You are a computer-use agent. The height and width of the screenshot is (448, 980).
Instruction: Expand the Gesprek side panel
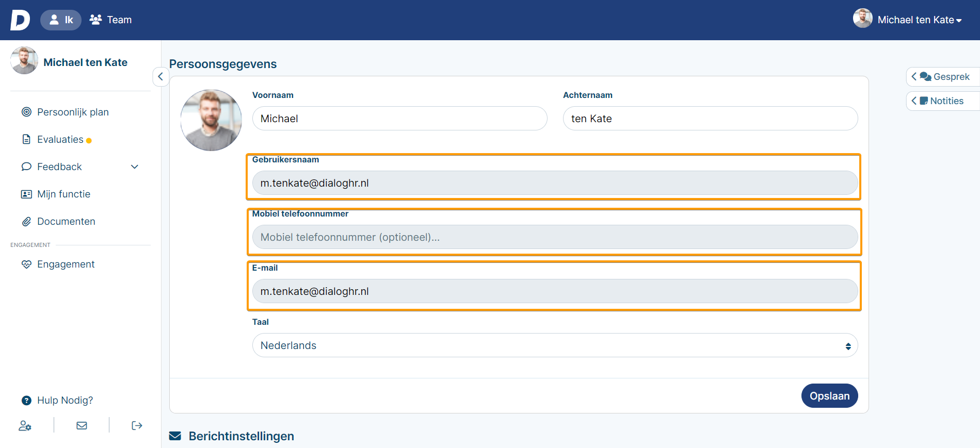(x=942, y=77)
